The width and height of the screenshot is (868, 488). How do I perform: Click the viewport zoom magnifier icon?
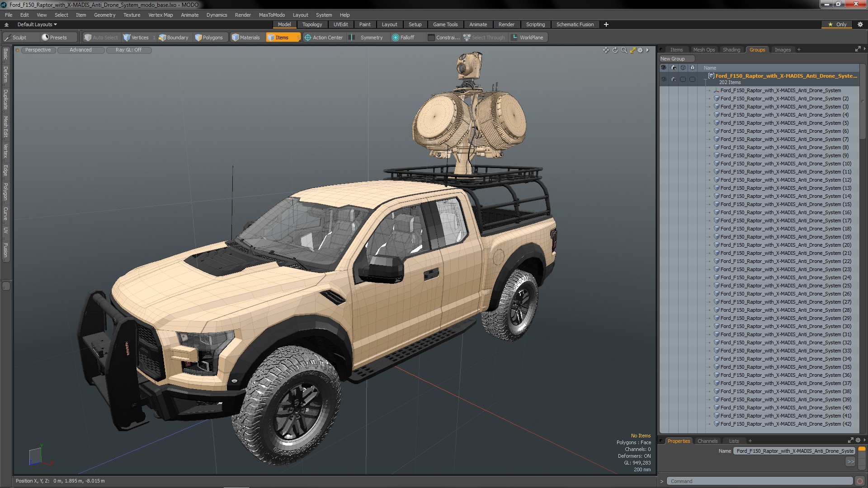pyautogui.click(x=624, y=50)
